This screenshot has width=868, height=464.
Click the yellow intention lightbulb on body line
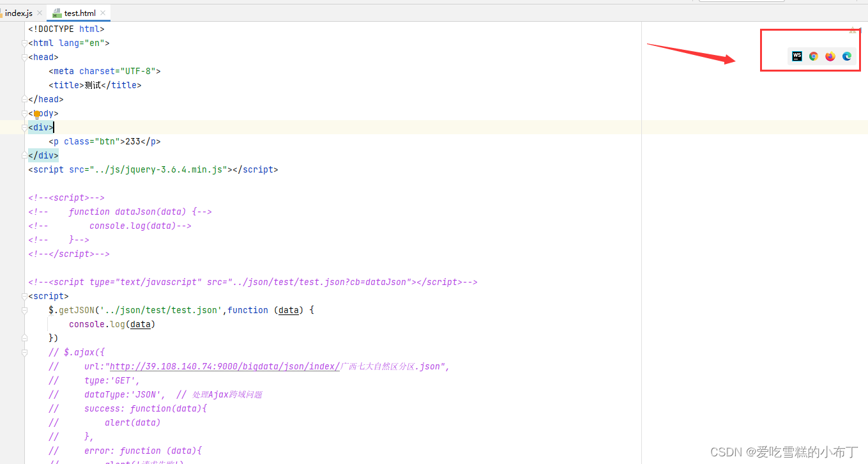pyautogui.click(x=37, y=114)
